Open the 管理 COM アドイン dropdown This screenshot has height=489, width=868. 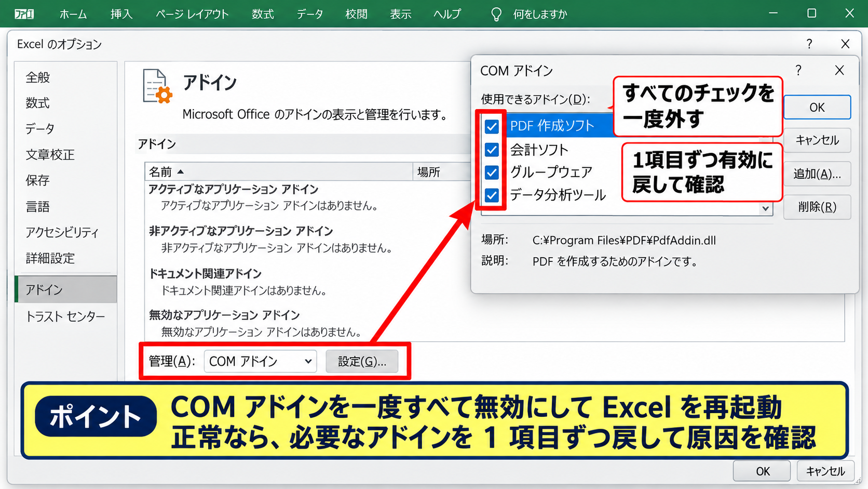coord(260,361)
